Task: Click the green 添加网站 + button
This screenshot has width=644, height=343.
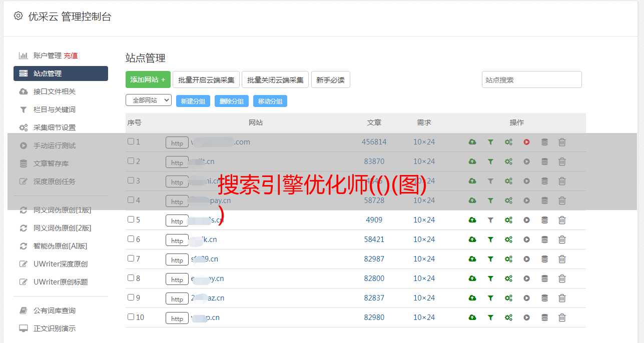Action: pyautogui.click(x=148, y=79)
